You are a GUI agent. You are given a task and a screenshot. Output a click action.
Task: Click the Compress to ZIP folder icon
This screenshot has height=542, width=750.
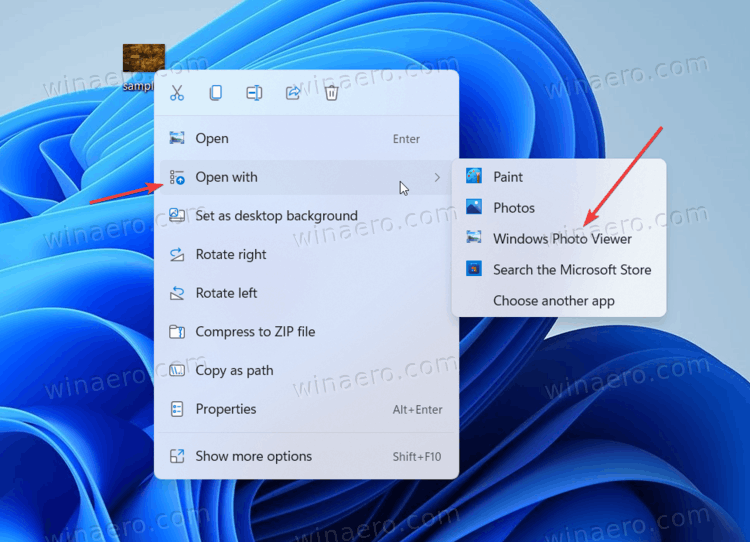click(x=177, y=332)
